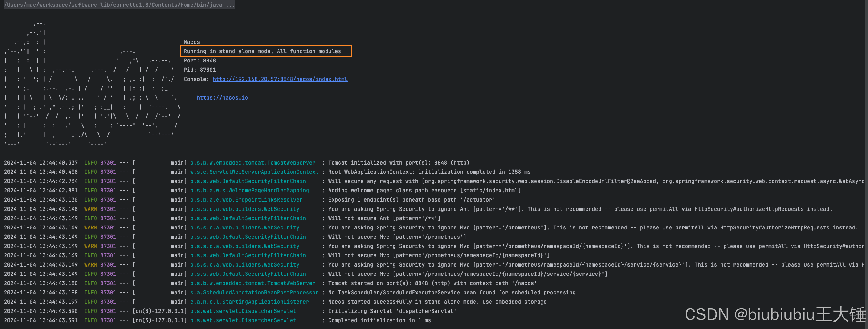Select the 'Port: 8848' line

click(x=200, y=61)
